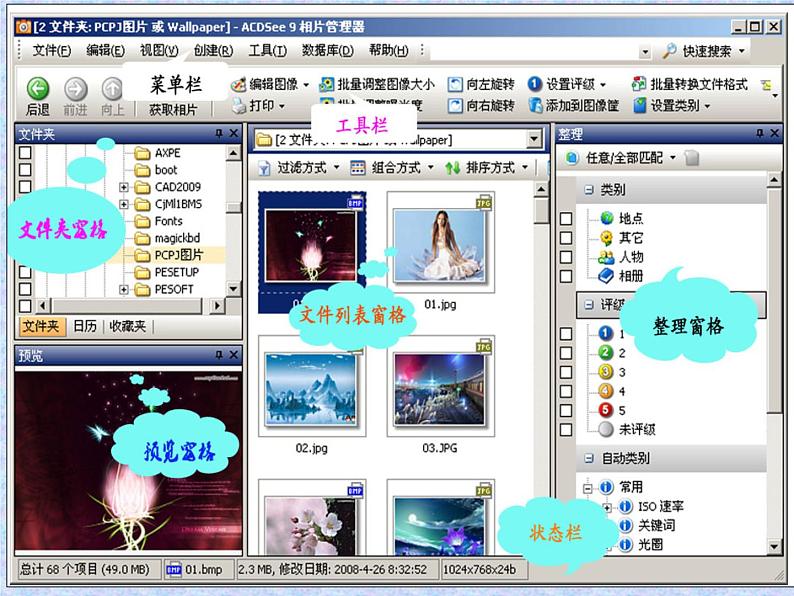Expand the PESOFT folder node
Viewport: 794px width, 596px height.
124,289
